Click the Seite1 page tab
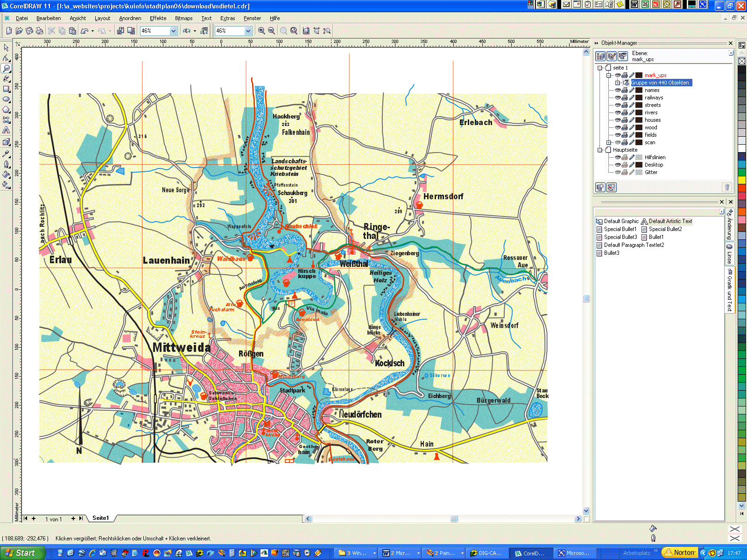Viewport: 747px width, 560px height. coord(100,518)
